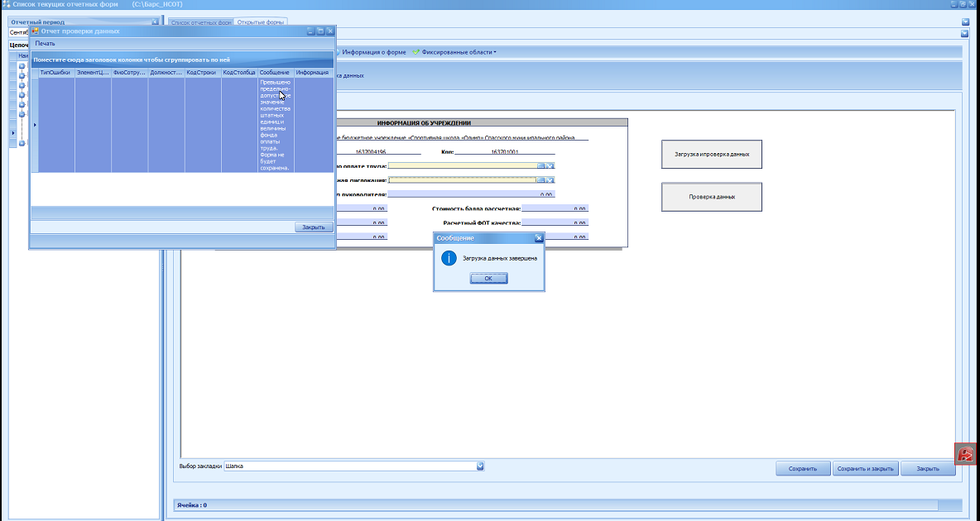
Task: Clear the оплате труда field with X icon
Action: tap(550, 166)
